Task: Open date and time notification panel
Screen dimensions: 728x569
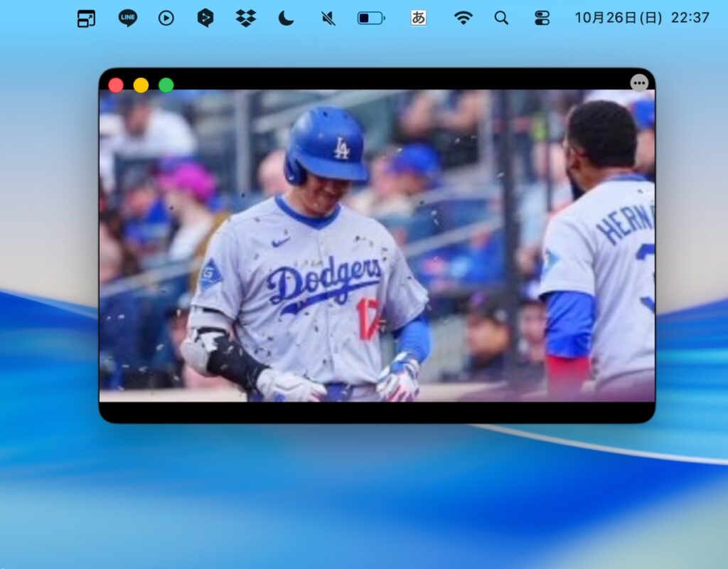Action: pos(641,18)
